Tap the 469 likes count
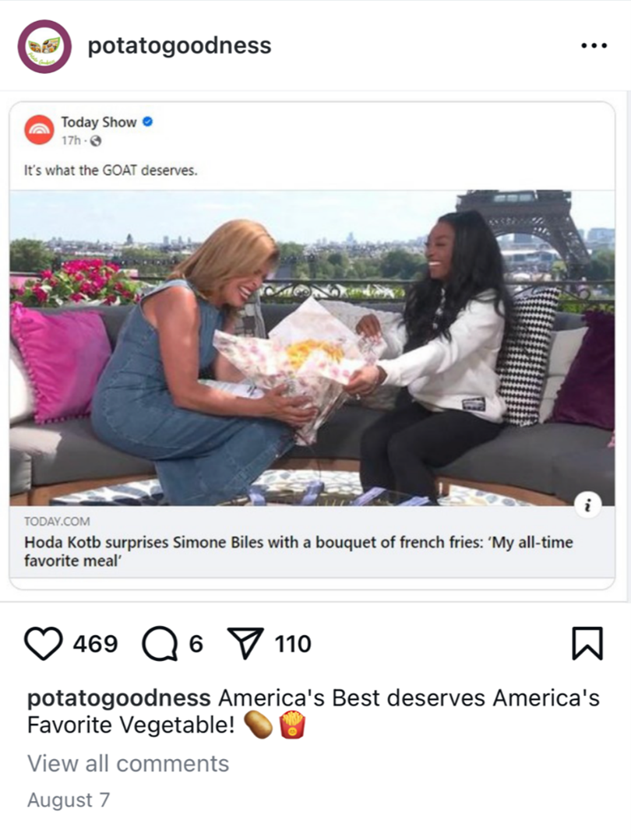This screenshot has width=631, height=840. (x=95, y=643)
